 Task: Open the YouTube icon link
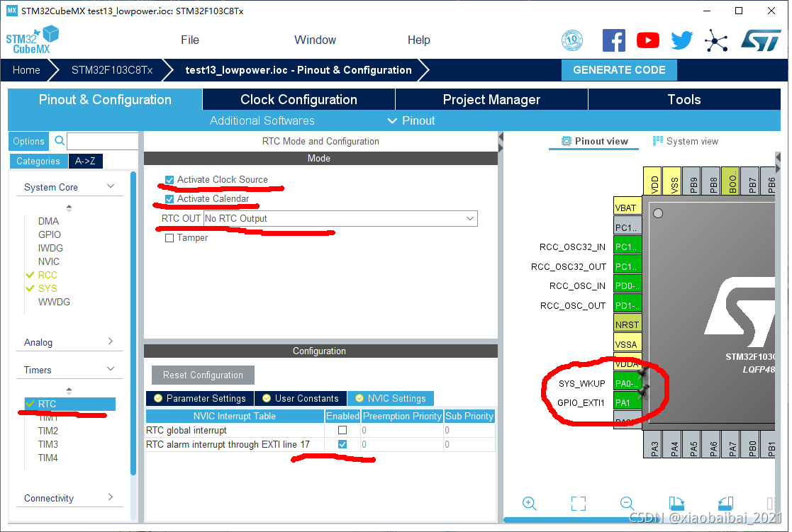point(647,40)
